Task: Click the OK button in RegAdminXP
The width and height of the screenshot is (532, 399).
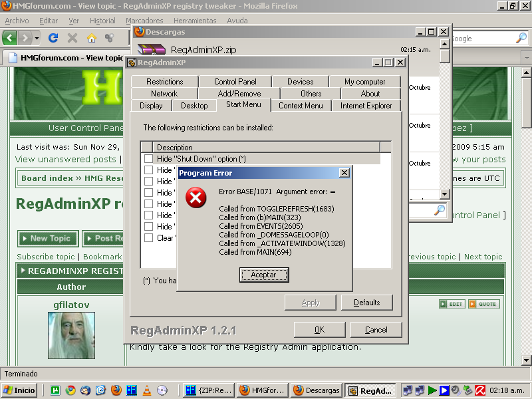Action: pyautogui.click(x=320, y=330)
